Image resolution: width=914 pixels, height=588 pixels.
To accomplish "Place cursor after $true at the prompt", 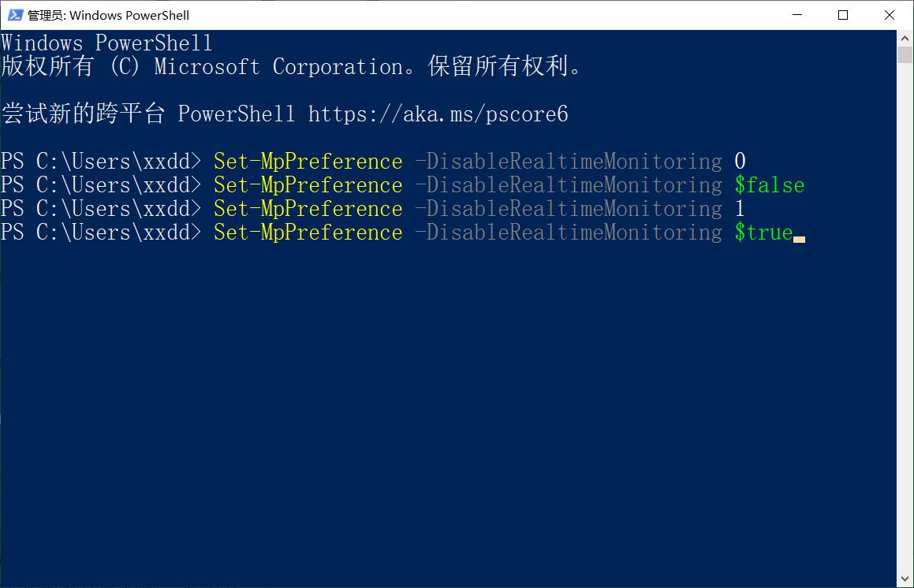I will (800, 236).
